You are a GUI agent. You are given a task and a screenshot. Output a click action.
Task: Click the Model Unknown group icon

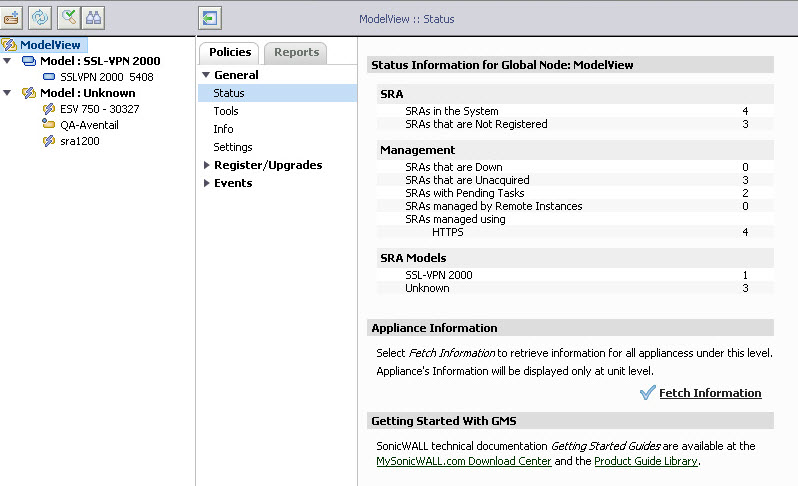coord(28,93)
